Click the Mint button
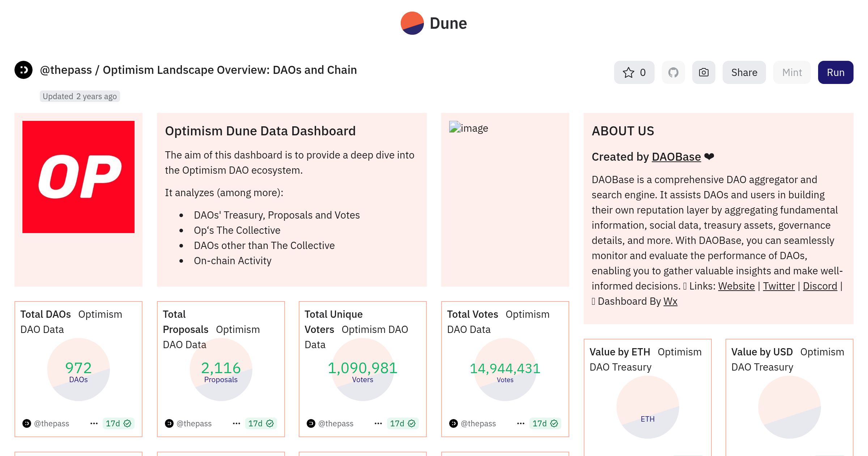 792,72
